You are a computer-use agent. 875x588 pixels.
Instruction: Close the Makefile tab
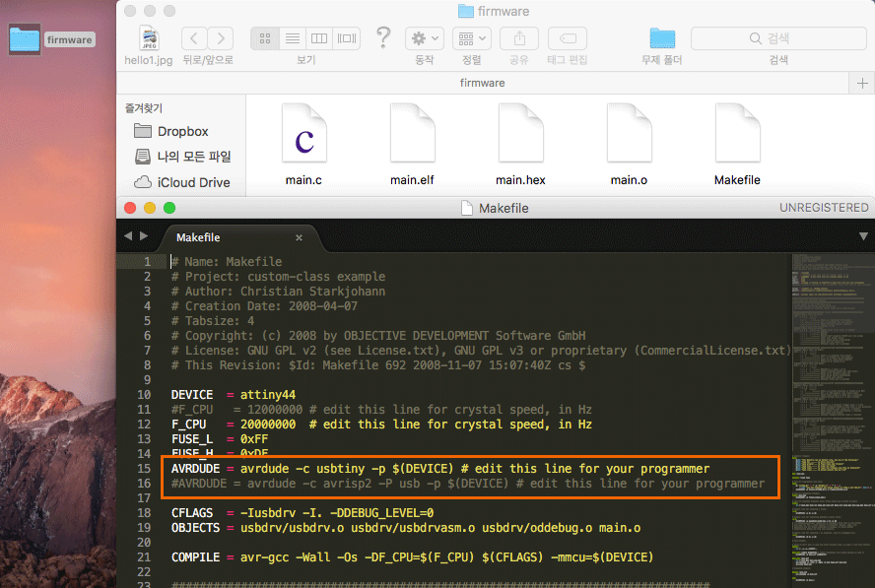click(x=300, y=237)
